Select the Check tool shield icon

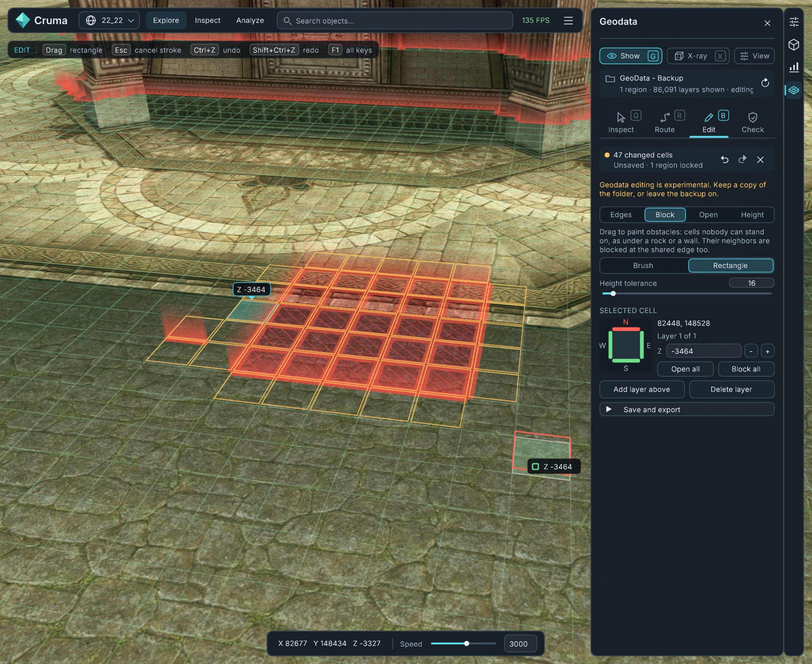(x=752, y=122)
